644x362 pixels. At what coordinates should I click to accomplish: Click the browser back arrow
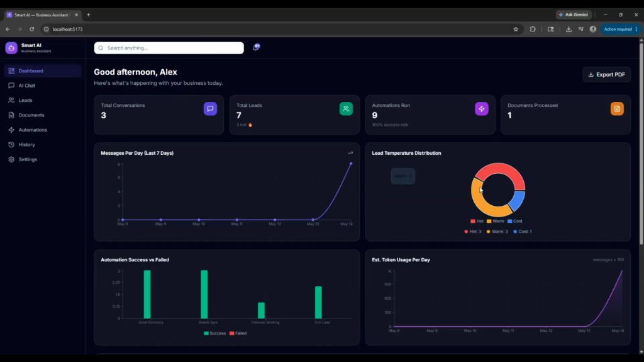[8, 29]
